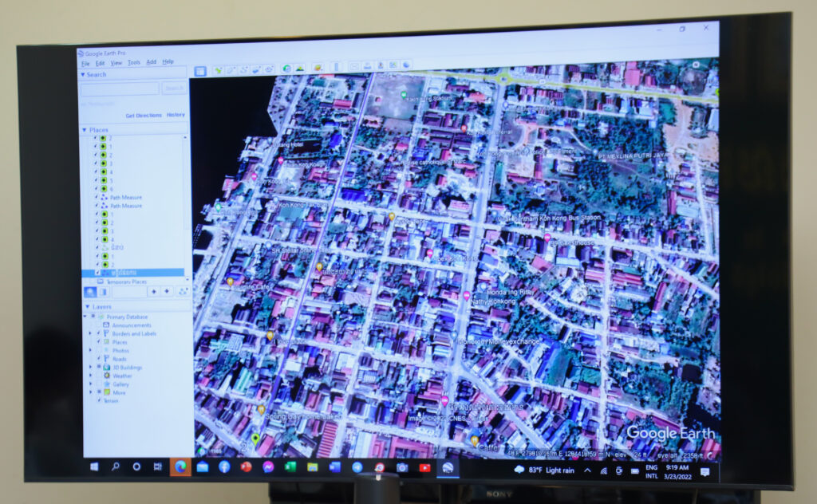The width and height of the screenshot is (817, 504).
Task: Open the Record a Tour tool
Action: 269,69
